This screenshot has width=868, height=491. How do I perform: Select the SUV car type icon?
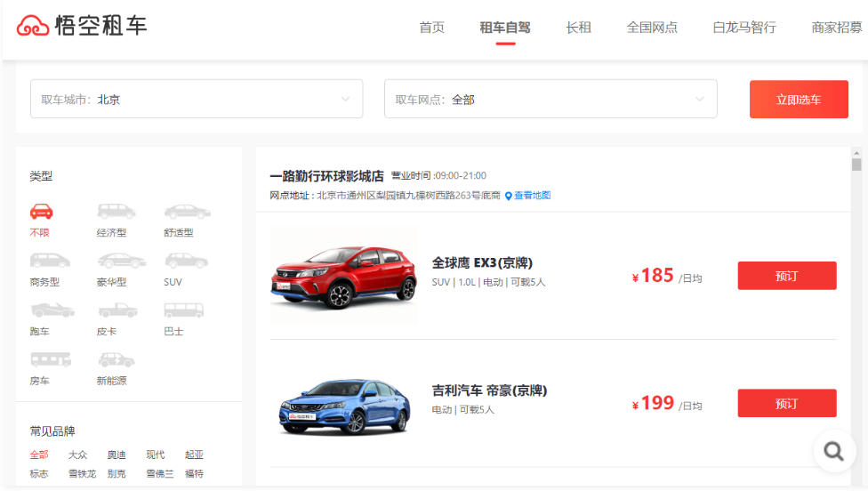pos(186,260)
